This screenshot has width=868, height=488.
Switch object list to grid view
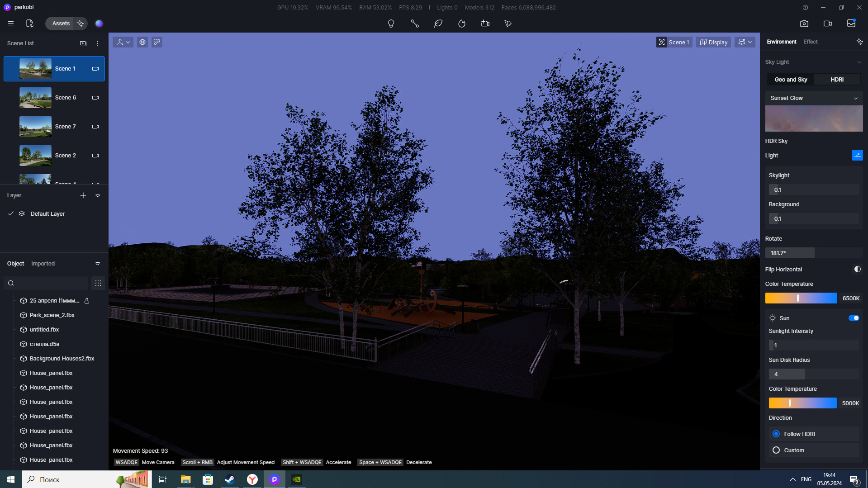pyautogui.click(x=98, y=283)
